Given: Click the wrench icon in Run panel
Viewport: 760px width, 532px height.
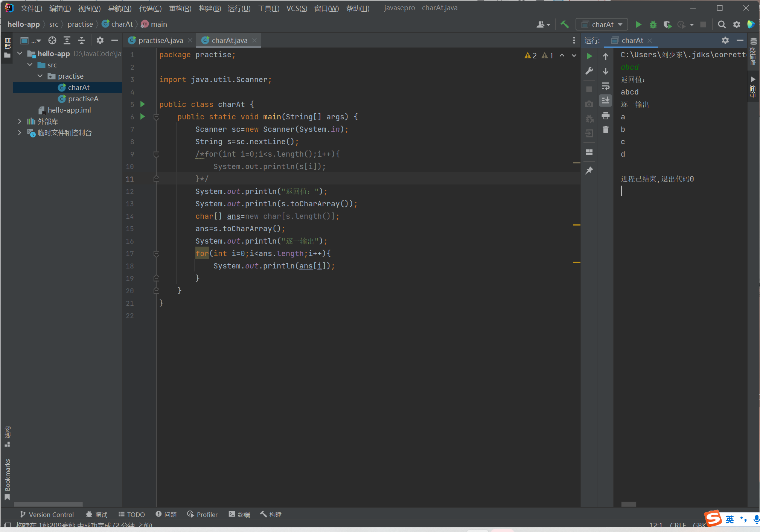Looking at the screenshot, I should point(589,71).
